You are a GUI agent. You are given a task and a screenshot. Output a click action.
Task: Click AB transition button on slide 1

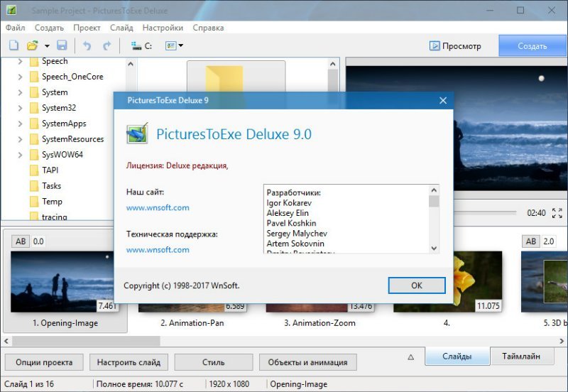click(x=21, y=241)
